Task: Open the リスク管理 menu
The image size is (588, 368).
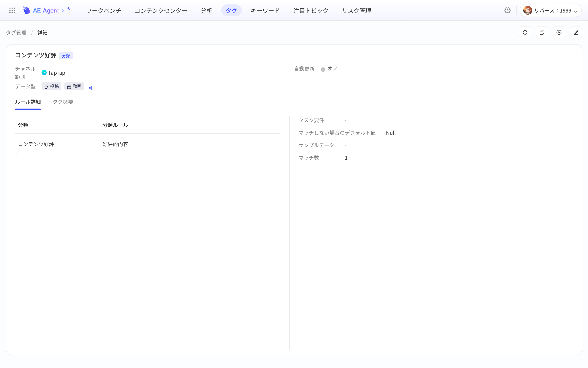Action: [x=356, y=10]
